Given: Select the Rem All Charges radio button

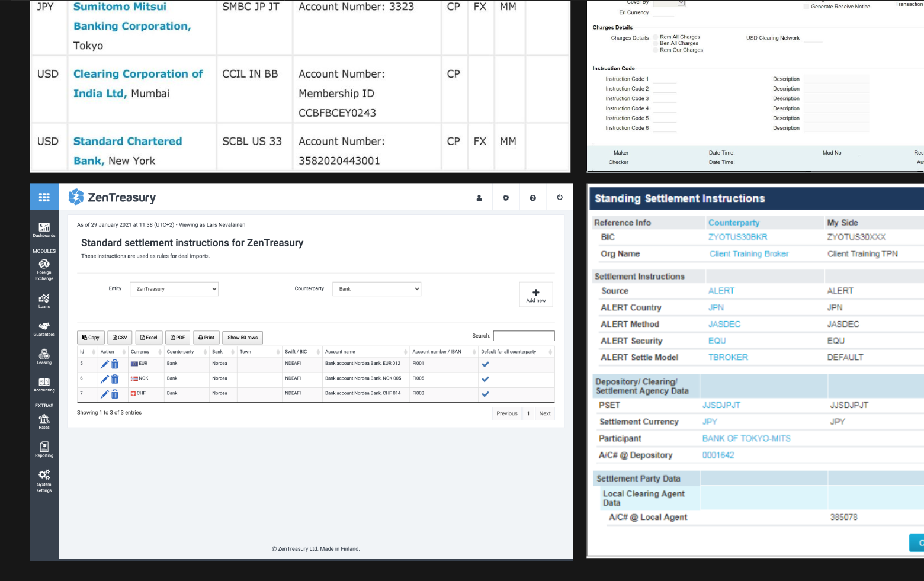Looking at the screenshot, I should (656, 37).
